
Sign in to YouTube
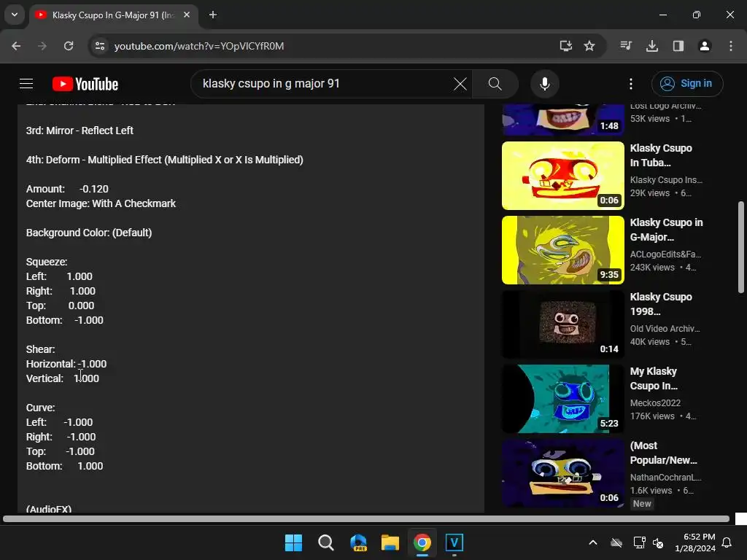point(687,84)
